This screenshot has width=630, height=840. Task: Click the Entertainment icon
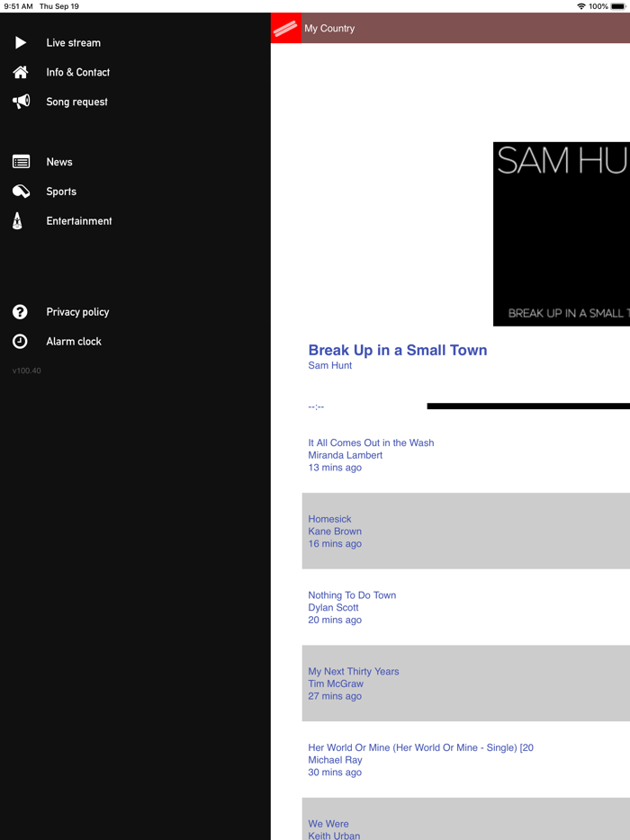(x=17, y=220)
